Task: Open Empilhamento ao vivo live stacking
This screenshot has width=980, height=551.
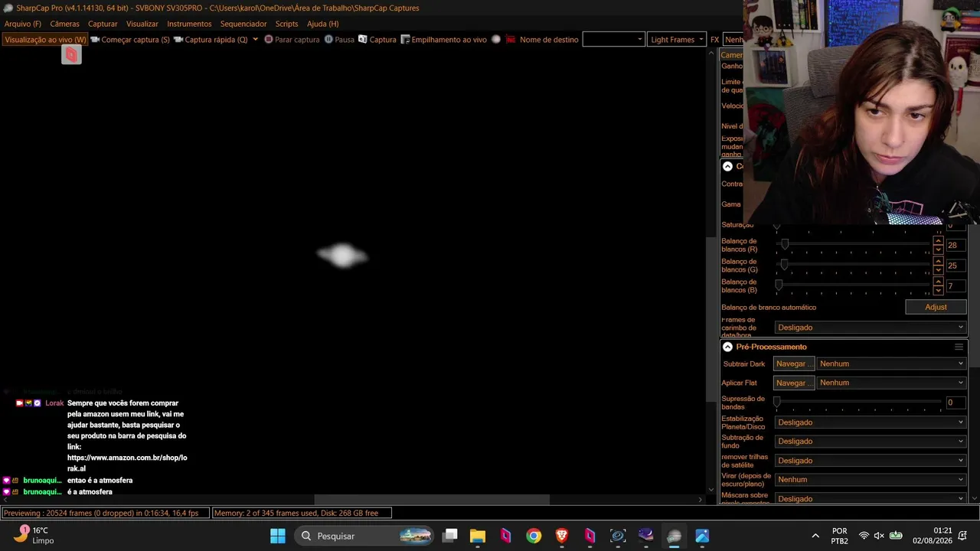Action: pos(444,40)
